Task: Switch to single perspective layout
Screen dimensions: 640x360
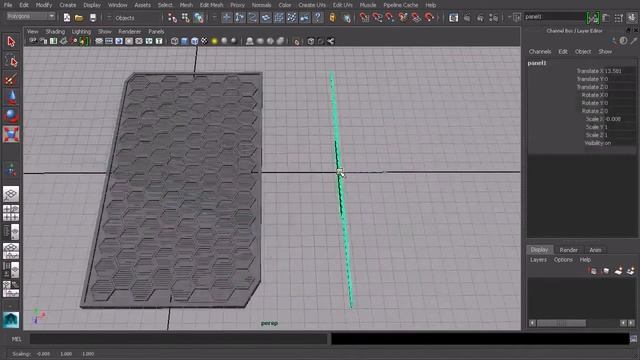Action: [11, 194]
